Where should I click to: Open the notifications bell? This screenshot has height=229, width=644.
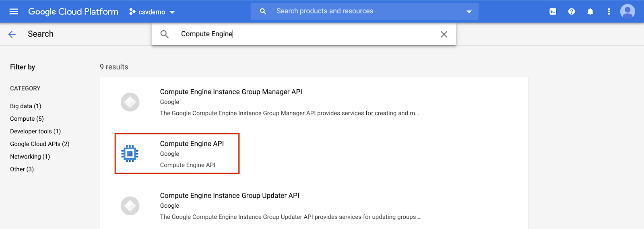pos(590,12)
